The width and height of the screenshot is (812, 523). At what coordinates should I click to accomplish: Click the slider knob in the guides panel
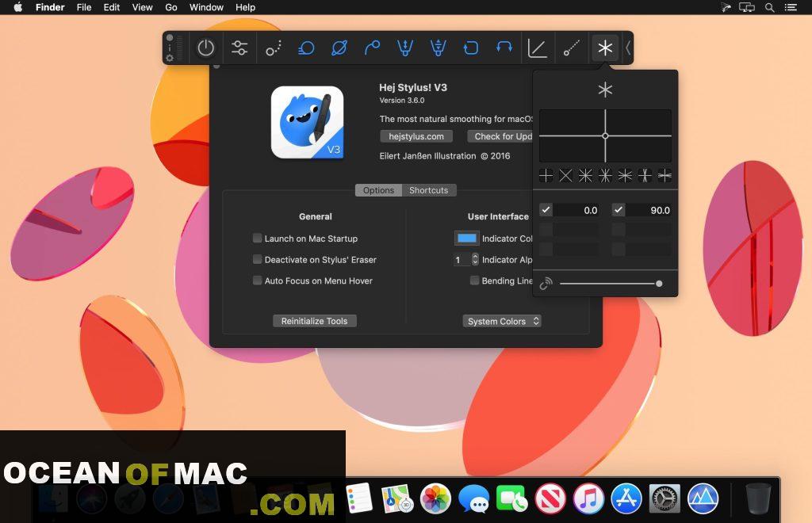(659, 284)
